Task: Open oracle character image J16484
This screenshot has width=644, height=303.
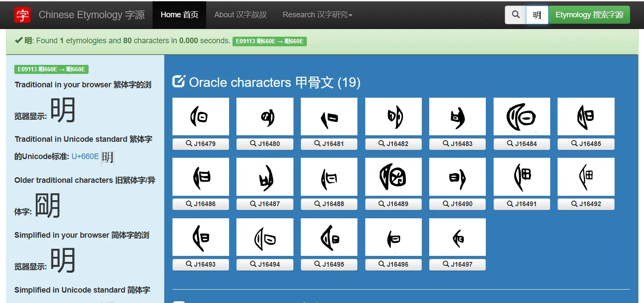Action: coord(522,116)
